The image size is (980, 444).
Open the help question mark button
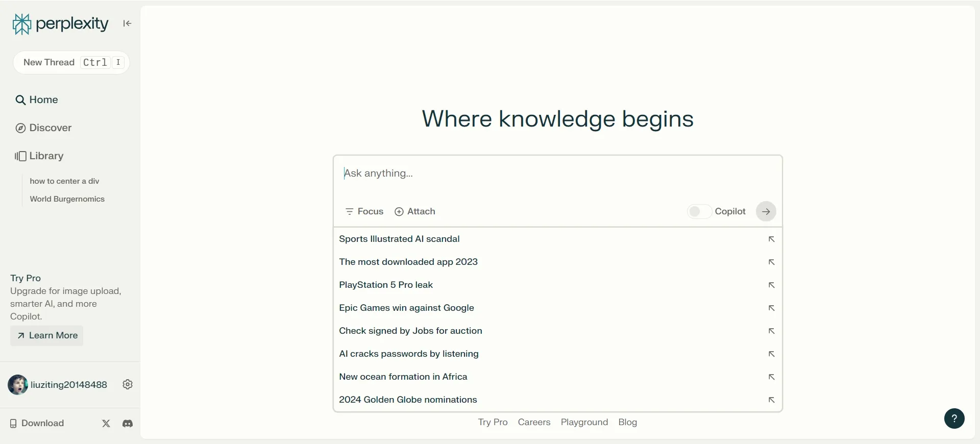click(954, 419)
